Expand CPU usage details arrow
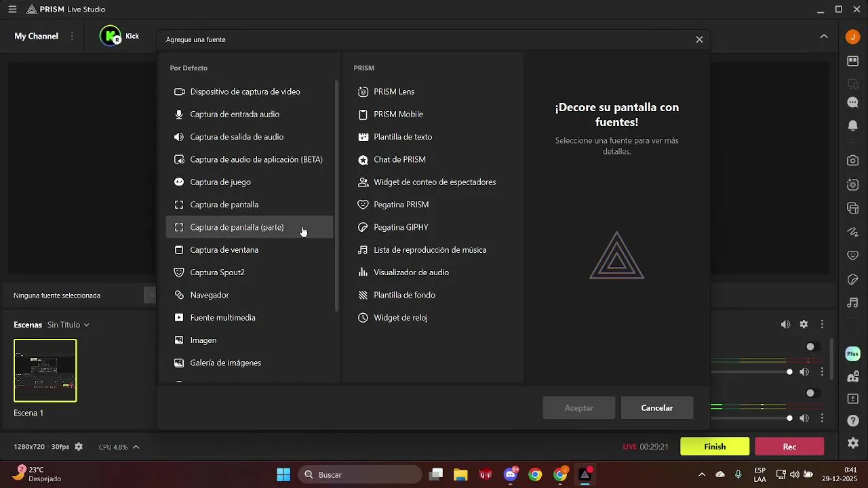868x488 pixels. click(x=136, y=447)
